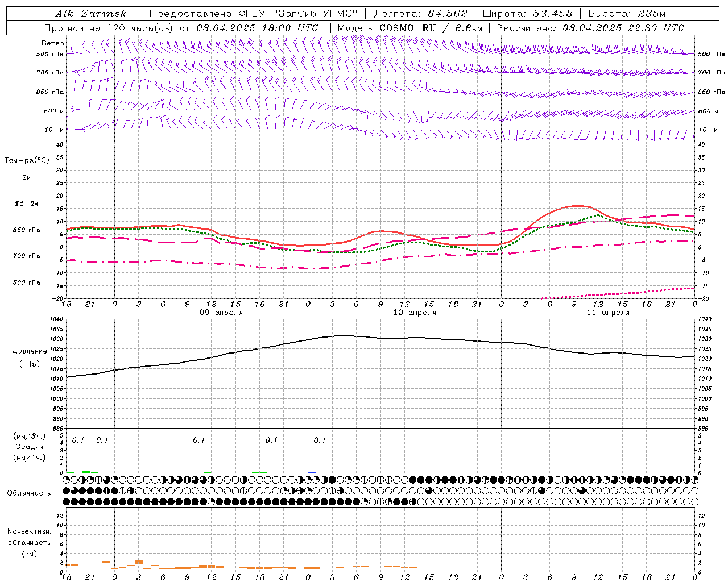The width and height of the screenshot is (728, 582).
Task: Click the Широта: 53.458 latitude value
Action: (527, 14)
